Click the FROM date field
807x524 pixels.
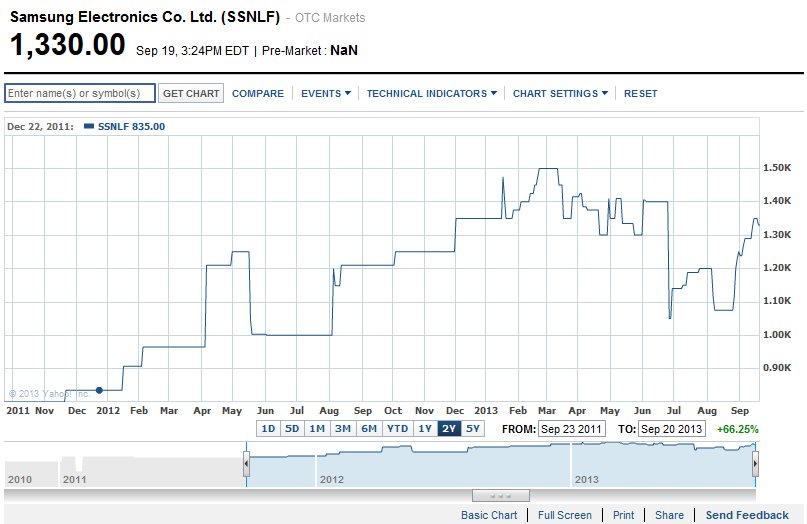[x=571, y=429]
